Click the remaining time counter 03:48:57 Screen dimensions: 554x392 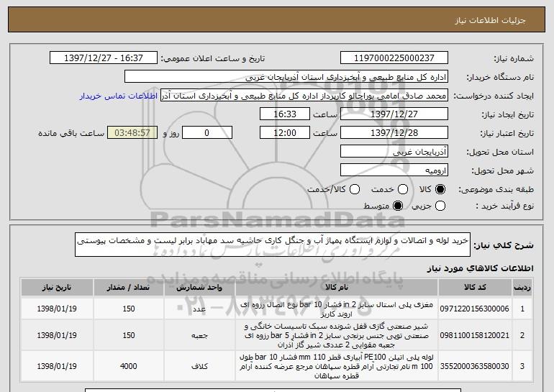click(132, 133)
